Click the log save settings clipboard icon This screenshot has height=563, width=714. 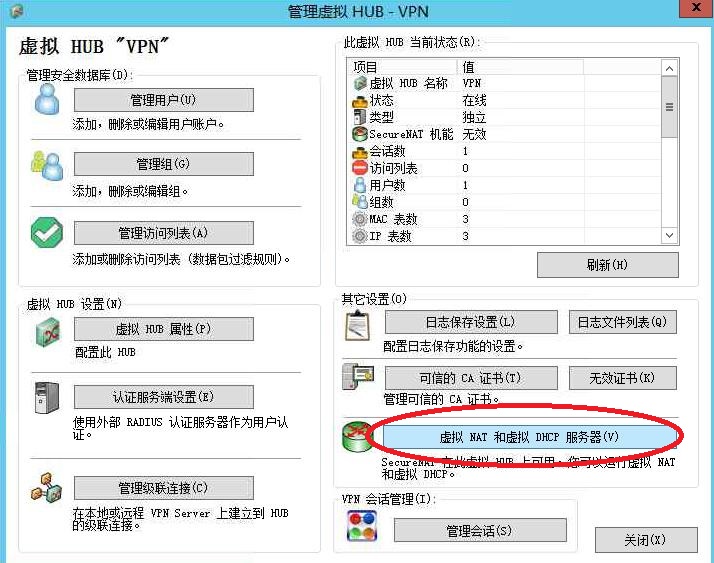click(x=357, y=323)
